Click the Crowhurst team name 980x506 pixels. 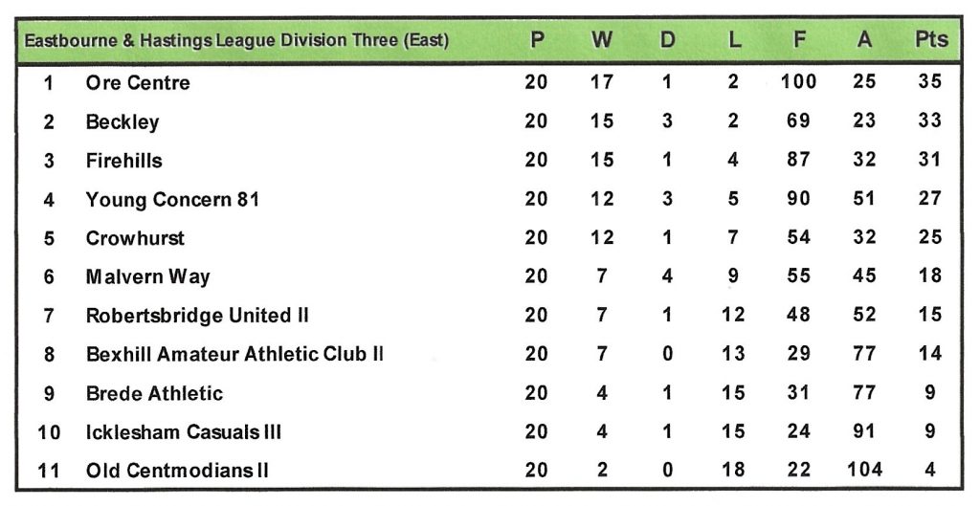(x=136, y=238)
